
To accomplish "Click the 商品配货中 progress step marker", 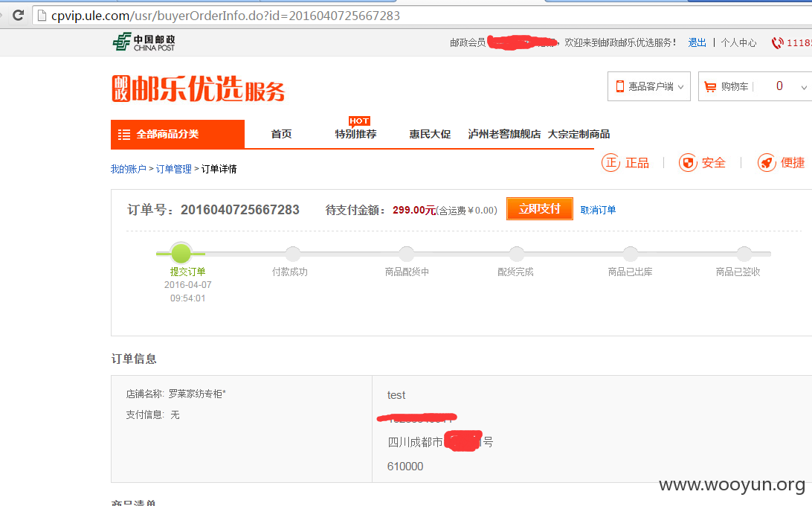I will click(x=407, y=254).
